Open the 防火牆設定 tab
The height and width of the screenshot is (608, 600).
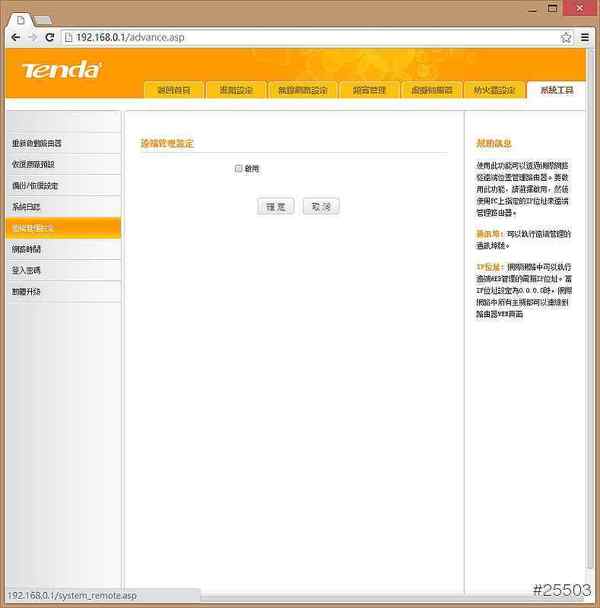coord(494,90)
